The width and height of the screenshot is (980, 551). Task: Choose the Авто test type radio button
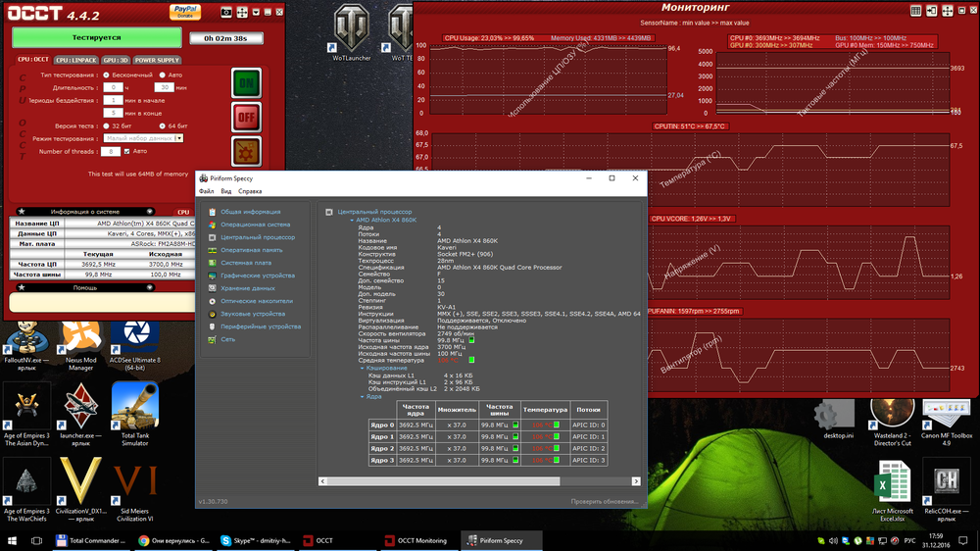click(162, 75)
